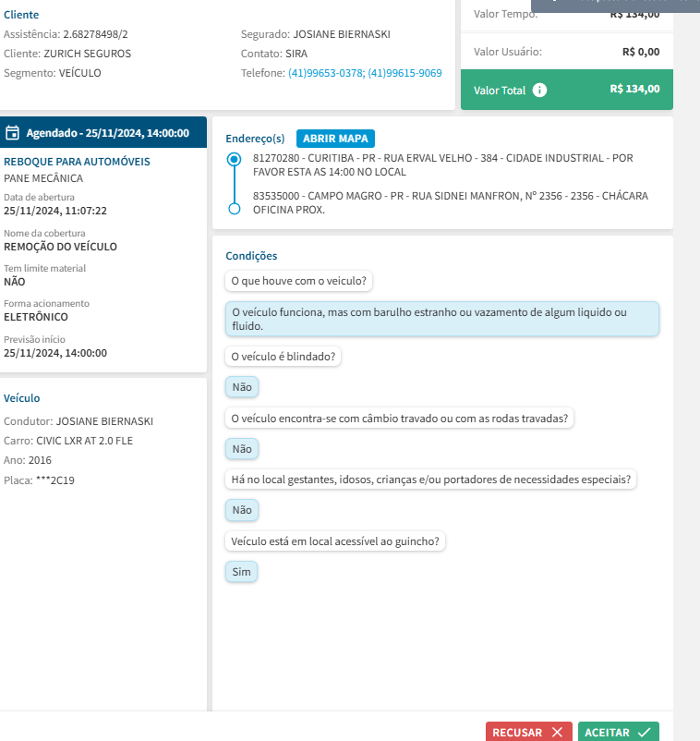Click the X icon on RECUSAR

(556, 732)
